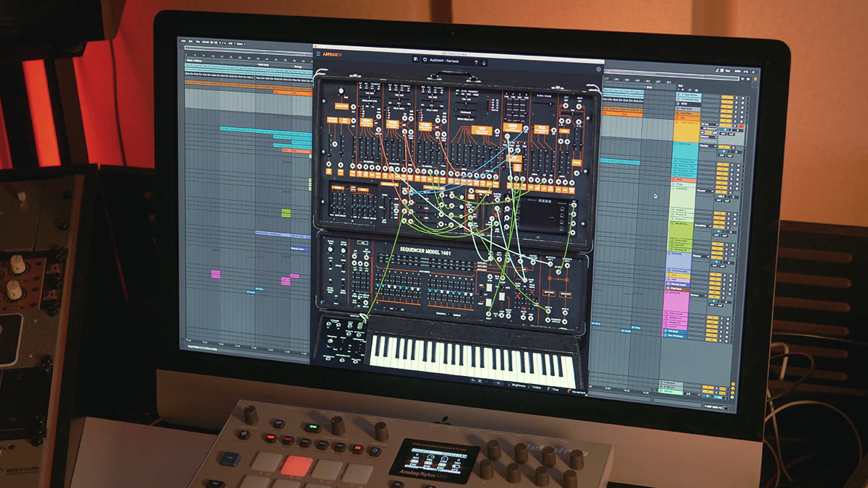Click the Sequencer Model 1601 title
This screenshot has height=488, width=868.
click(411, 248)
